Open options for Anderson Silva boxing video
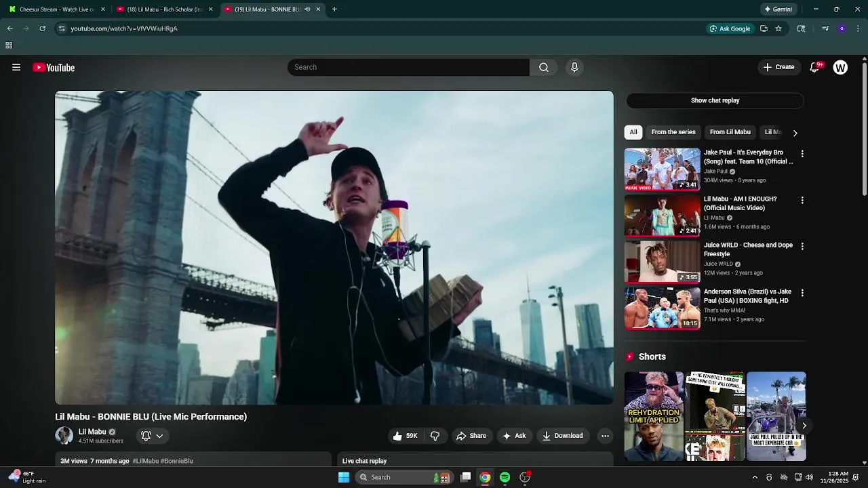This screenshot has width=868, height=488. coord(802,293)
